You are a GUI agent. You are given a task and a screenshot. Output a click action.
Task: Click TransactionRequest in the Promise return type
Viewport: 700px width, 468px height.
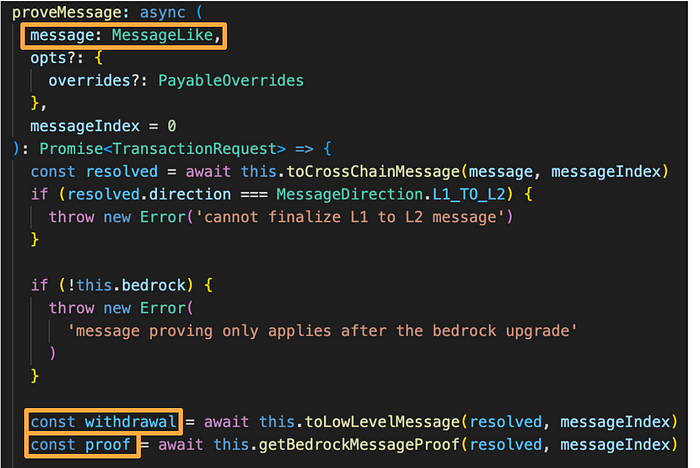pos(194,149)
